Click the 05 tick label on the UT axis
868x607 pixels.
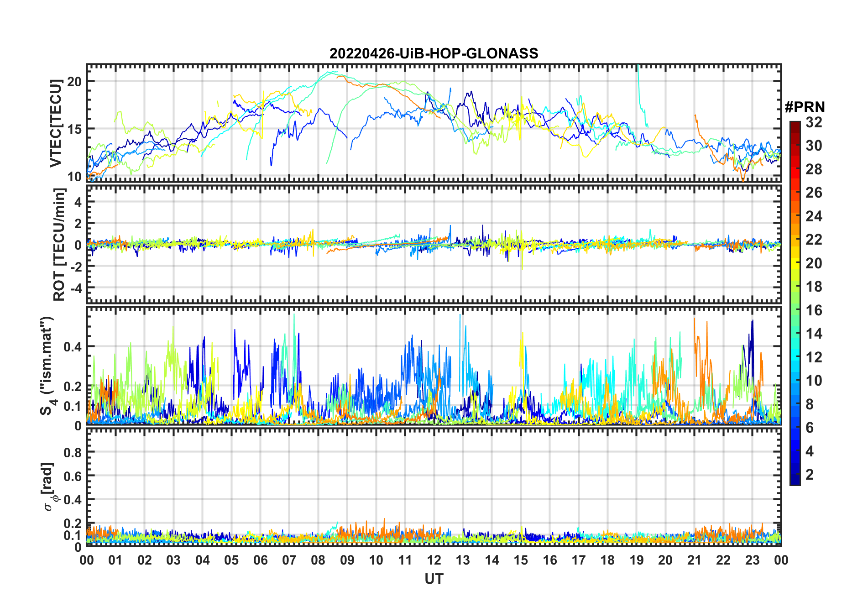point(231,560)
